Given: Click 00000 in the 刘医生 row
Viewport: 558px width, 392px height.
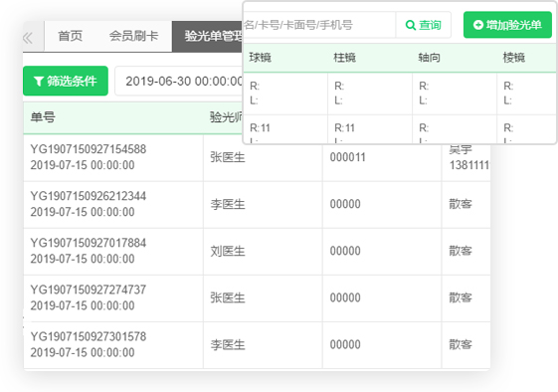Looking at the screenshot, I should click(345, 252).
